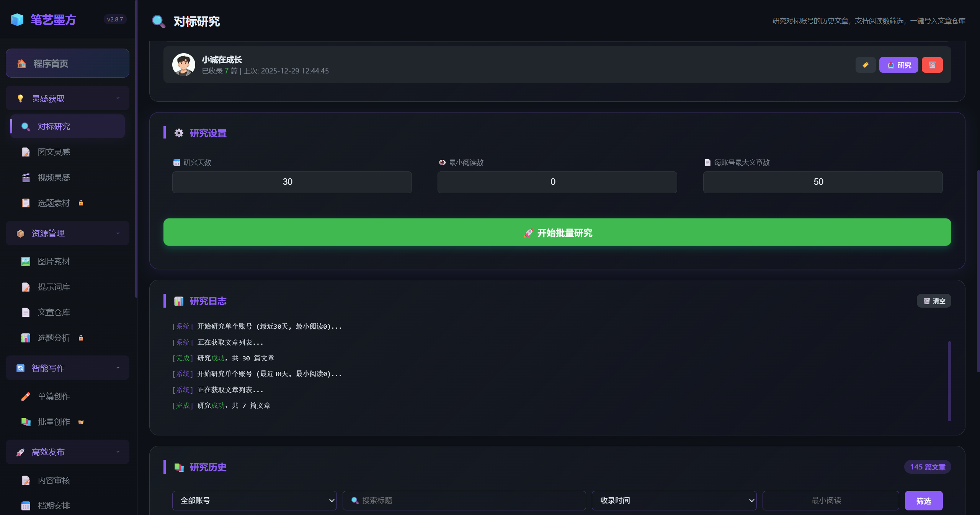Open 图文灵感 in the sidebar

(54, 152)
